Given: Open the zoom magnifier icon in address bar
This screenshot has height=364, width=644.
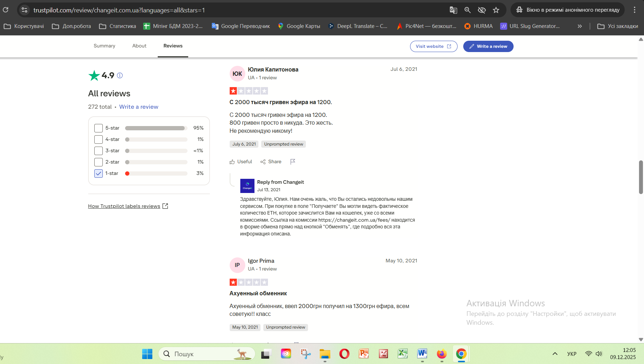Looking at the screenshot, I should point(467,10).
